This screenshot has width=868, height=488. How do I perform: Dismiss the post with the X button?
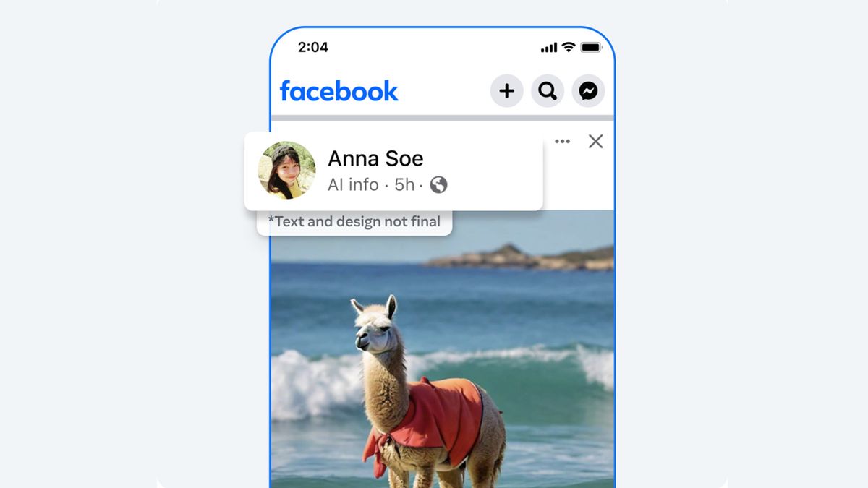595,141
